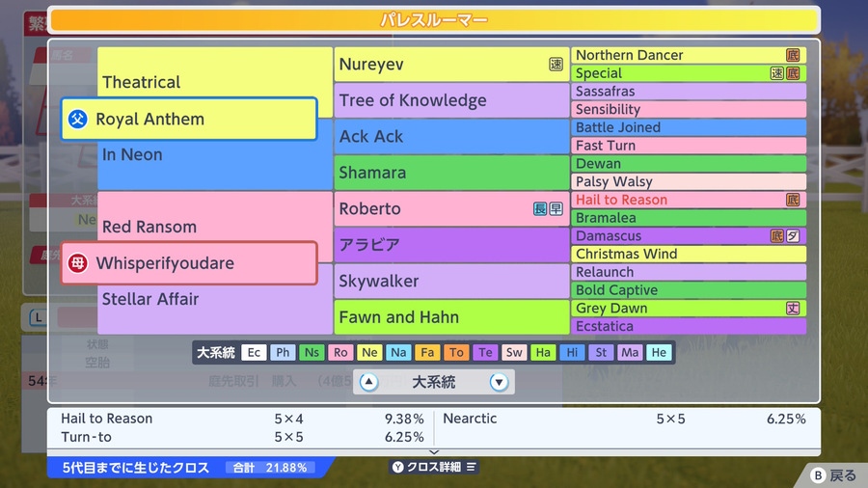Viewport: 868px width, 488px height.
Task: Click the Ma lineage legend swatch
Action: coord(630,352)
